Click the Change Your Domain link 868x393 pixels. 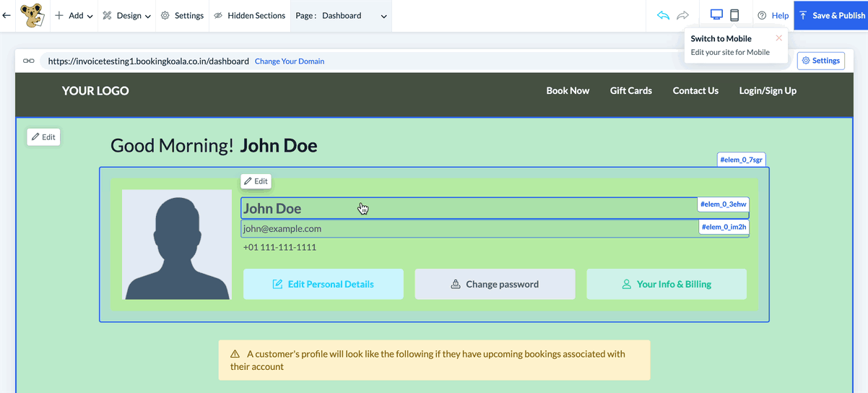[290, 61]
